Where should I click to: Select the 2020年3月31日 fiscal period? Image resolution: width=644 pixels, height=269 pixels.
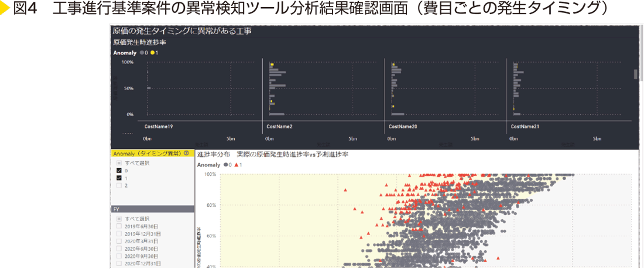pos(119,241)
